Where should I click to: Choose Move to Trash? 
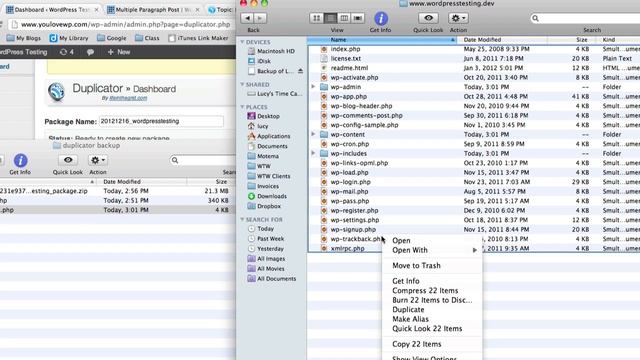coord(432,266)
